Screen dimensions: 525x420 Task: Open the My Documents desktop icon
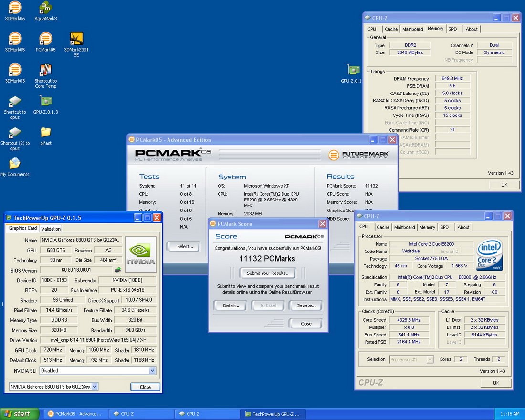tap(15, 167)
